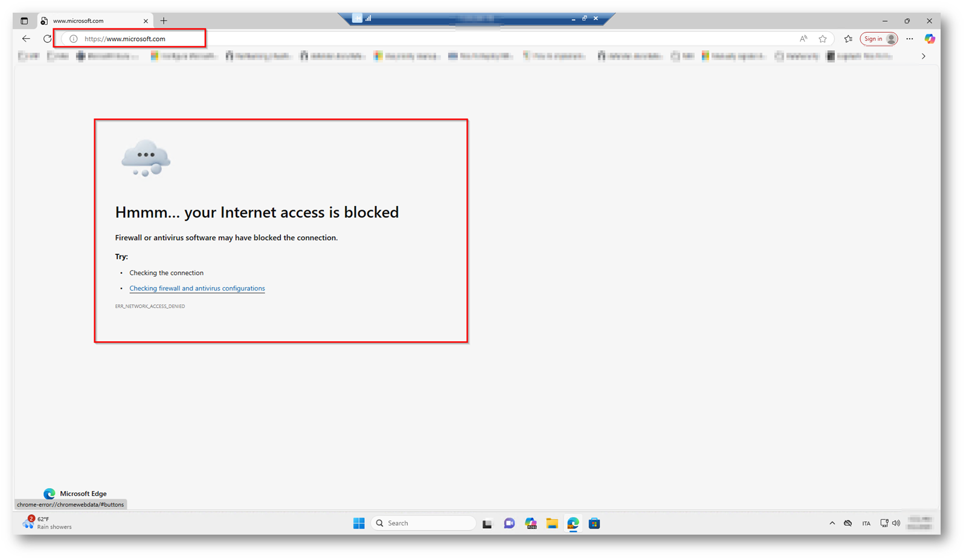966x560 pixels.
Task: Select the www.microsoft.com tab
Action: [94, 21]
